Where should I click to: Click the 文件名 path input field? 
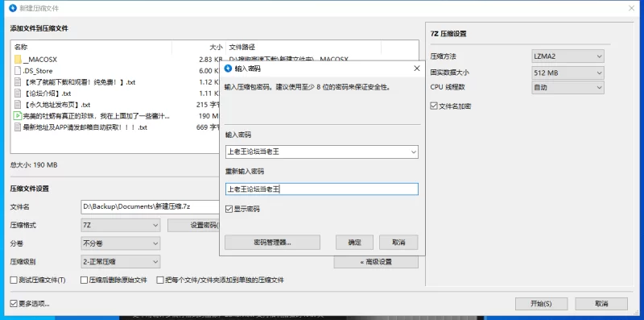[x=151, y=207]
